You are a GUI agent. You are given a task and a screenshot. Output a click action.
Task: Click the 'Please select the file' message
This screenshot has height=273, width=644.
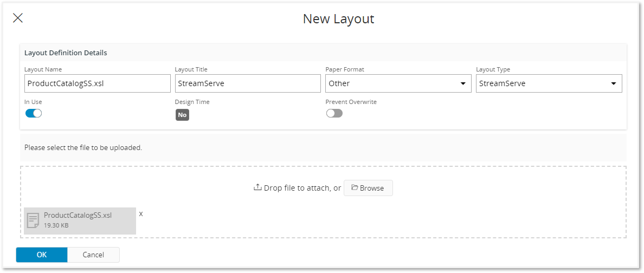83,147
